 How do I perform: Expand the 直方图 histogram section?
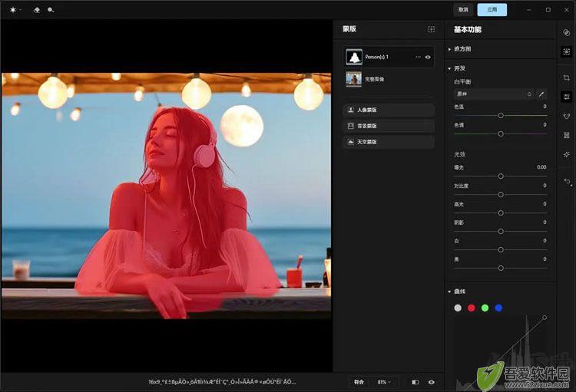click(449, 49)
